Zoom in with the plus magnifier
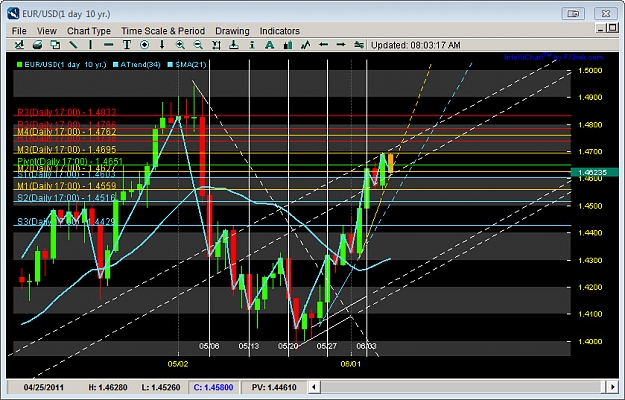 pyautogui.click(x=180, y=45)
